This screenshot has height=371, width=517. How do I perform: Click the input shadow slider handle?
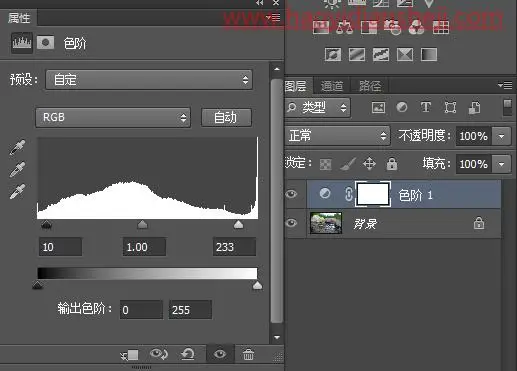(47, 225)
